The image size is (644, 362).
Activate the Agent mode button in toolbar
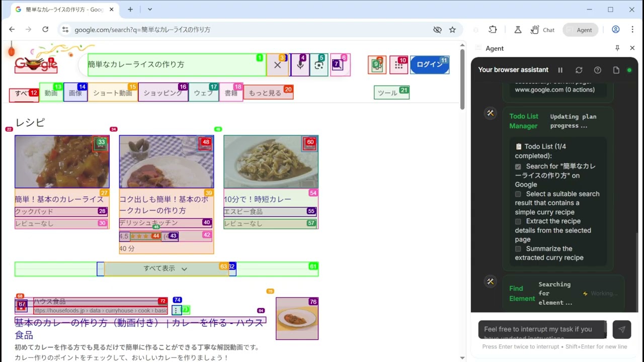click(580, 30)
